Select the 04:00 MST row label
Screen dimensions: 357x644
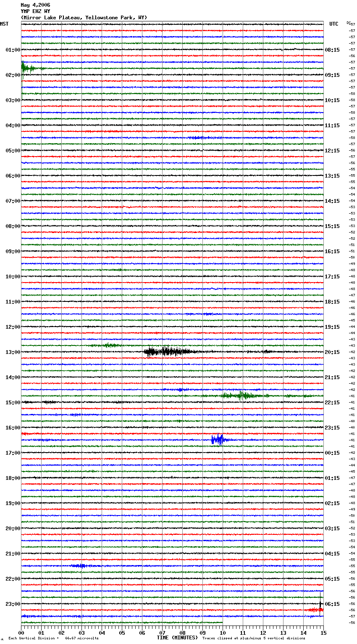(x=13, y=126)
